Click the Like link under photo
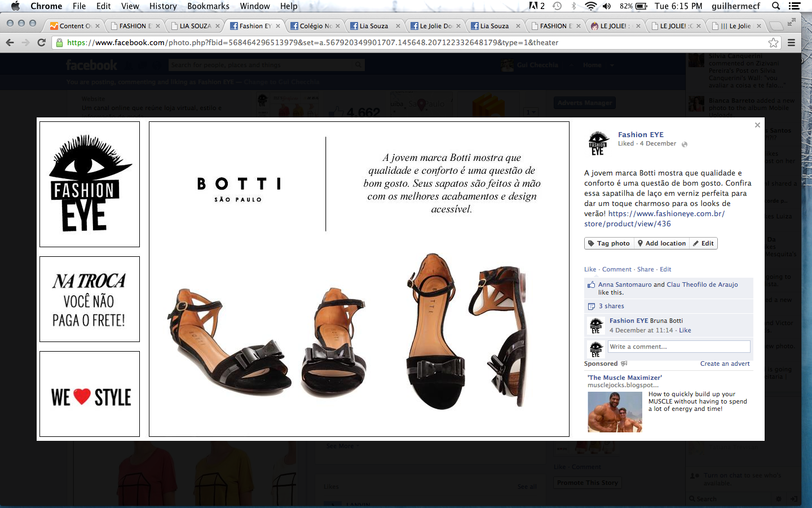Screen dimensions: 812x508 pyautogui.click(x=590, y=269)
